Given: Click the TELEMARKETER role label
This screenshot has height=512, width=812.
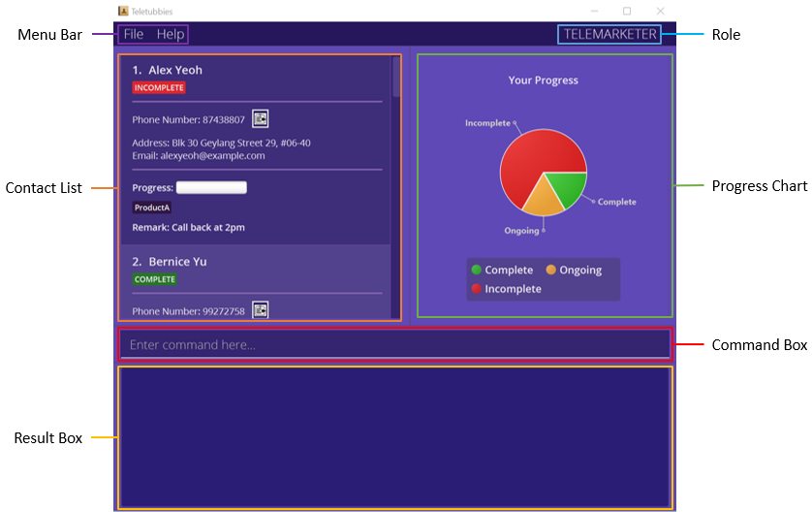Looking at the screenshot, I should click(609, 34).
